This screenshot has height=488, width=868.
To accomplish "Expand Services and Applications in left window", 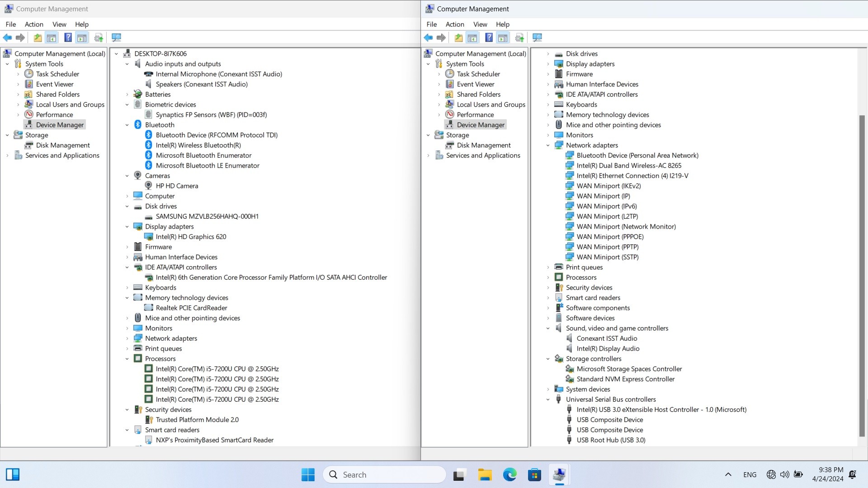I will pyautogui.click(x=7, y=155).
